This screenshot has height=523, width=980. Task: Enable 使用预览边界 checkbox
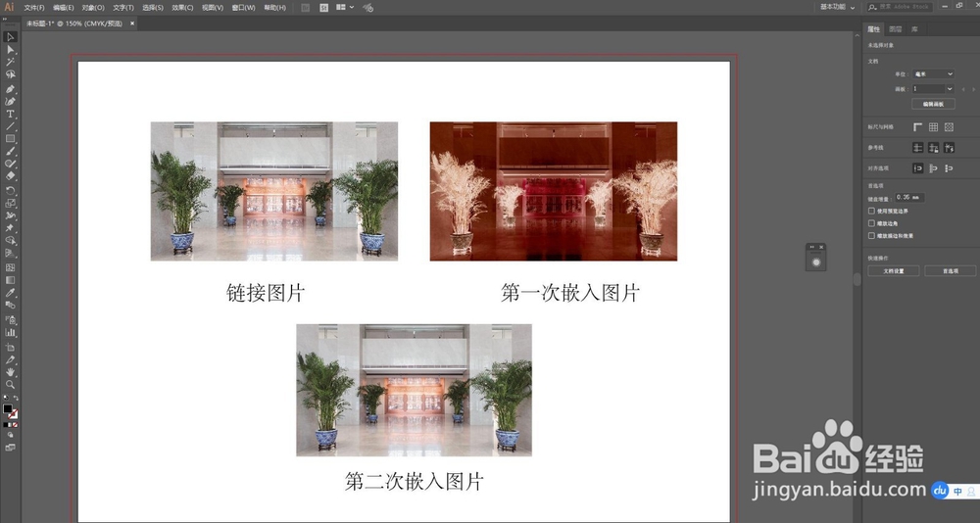click(x=872, y=212)
